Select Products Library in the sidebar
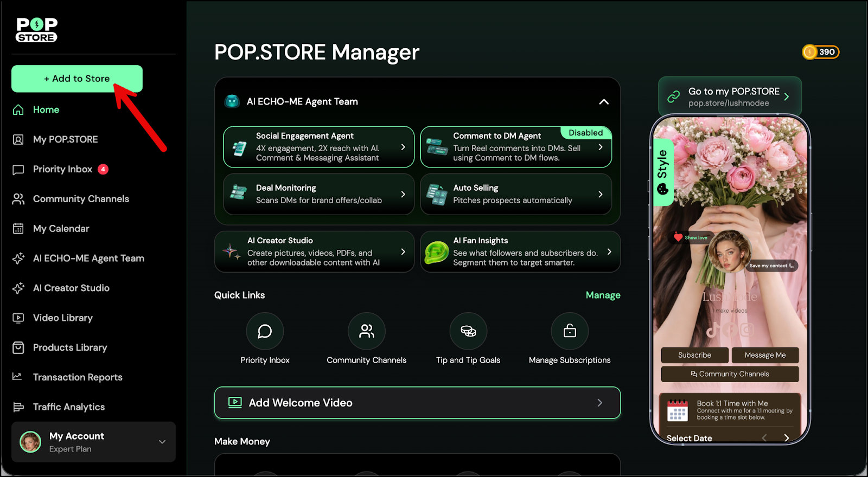 click(70, 347)
